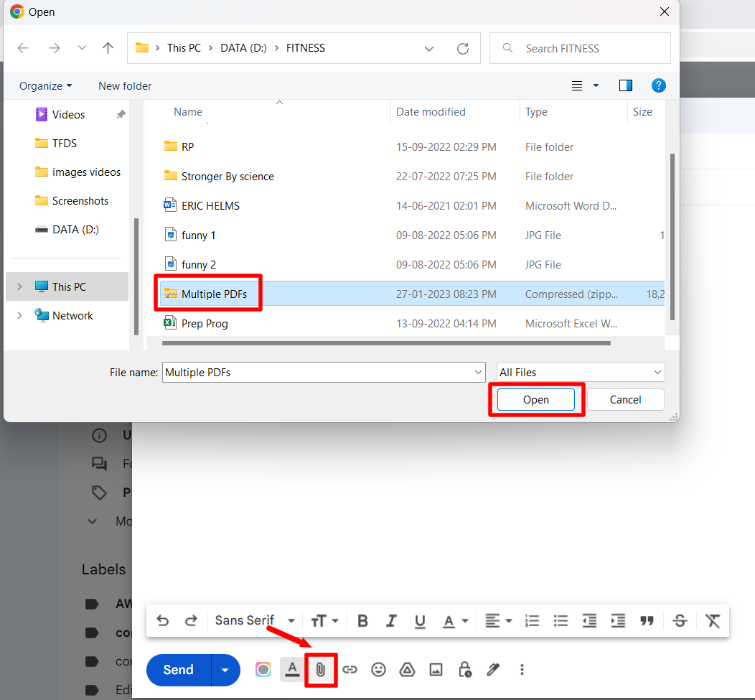Expand the This PC tree node
The image size is (755, 700).
tap(20, 286)
